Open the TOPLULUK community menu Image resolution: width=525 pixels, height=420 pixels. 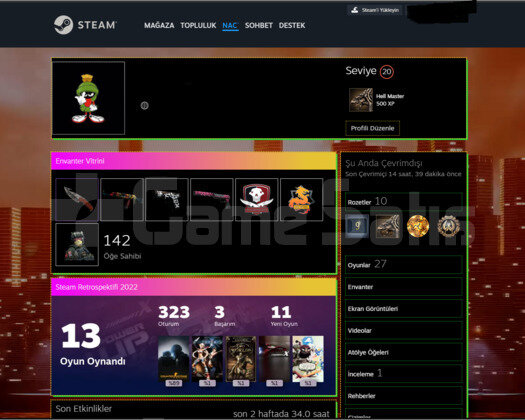click(x=198, y=25)
